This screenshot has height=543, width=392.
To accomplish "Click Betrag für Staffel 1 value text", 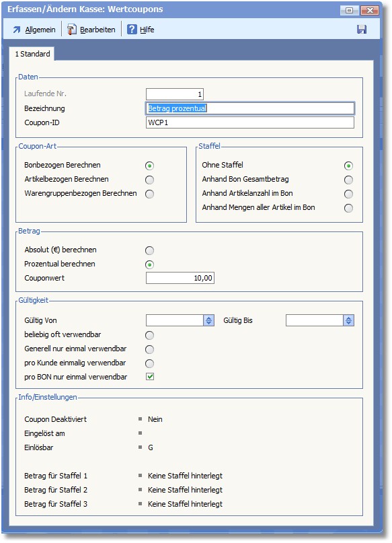I will tap(185, 476).
